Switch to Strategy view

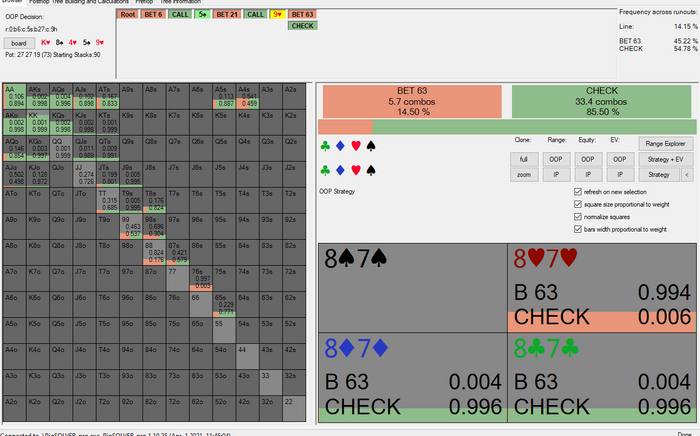[x=658, y=174]
